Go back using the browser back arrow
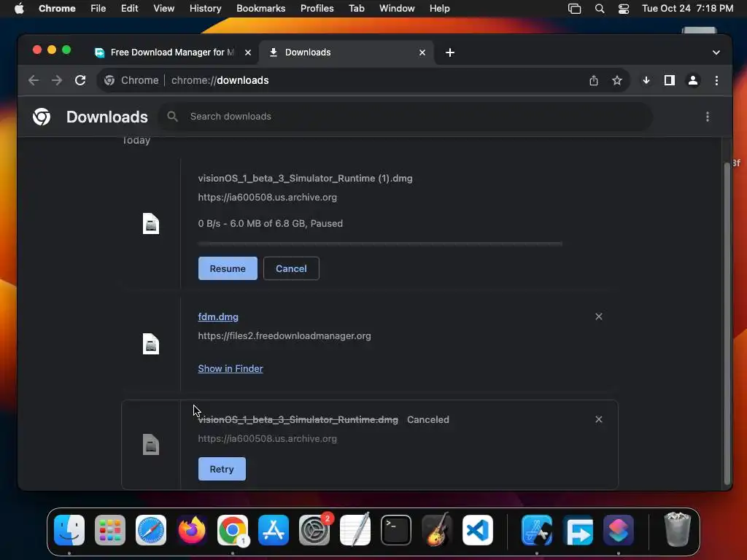The height and width of the screenshot is (560, 747). coord(34,80)
